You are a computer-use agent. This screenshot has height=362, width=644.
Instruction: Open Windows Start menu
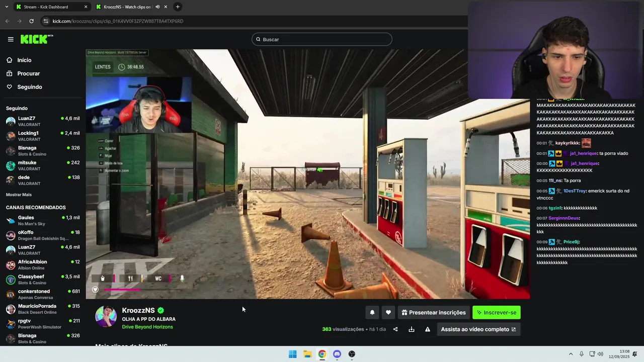(292, 354)
